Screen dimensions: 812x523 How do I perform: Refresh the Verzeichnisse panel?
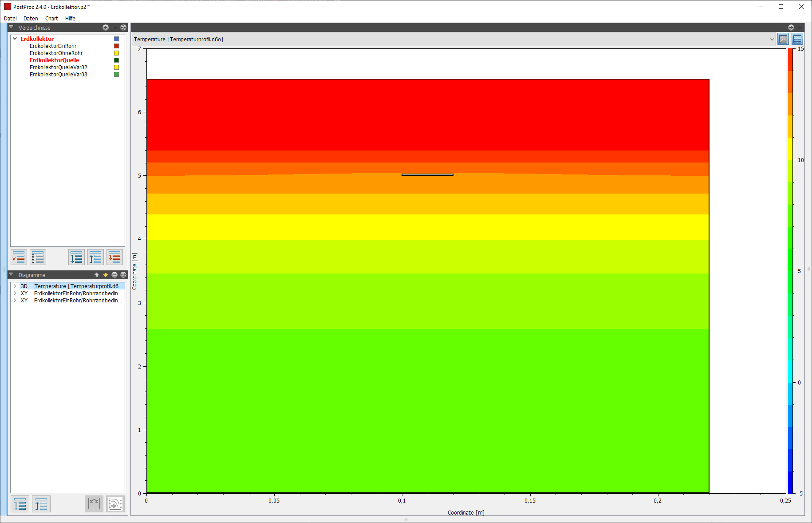[x=123, y=28]
